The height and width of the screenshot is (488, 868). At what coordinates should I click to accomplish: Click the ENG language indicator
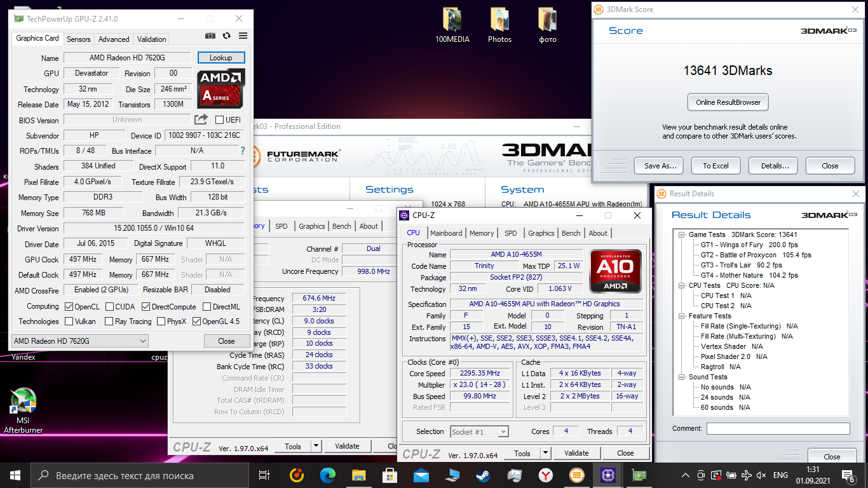[x=780, y=475]
